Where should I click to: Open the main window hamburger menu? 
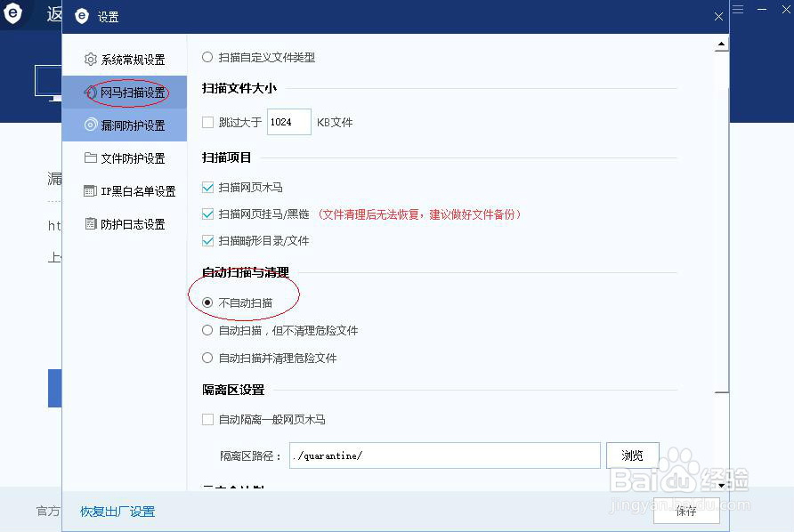point(738,10)
